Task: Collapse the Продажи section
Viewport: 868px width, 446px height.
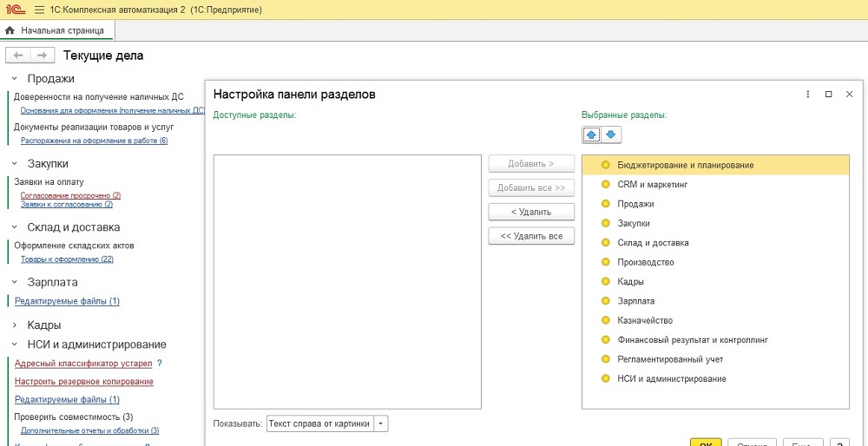Action: pyautogui.click(x=15, y=79)
